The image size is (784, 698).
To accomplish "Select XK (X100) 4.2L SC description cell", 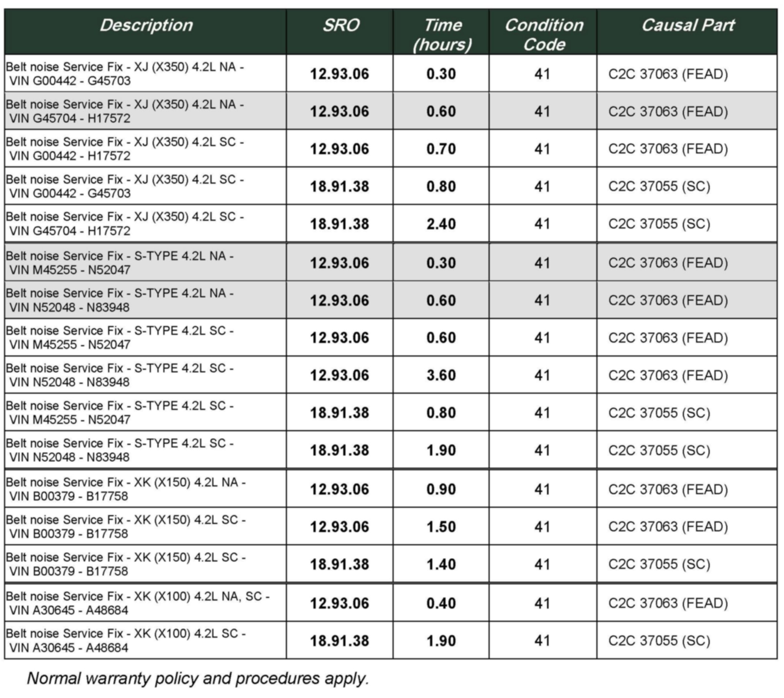I will point(126,641).
